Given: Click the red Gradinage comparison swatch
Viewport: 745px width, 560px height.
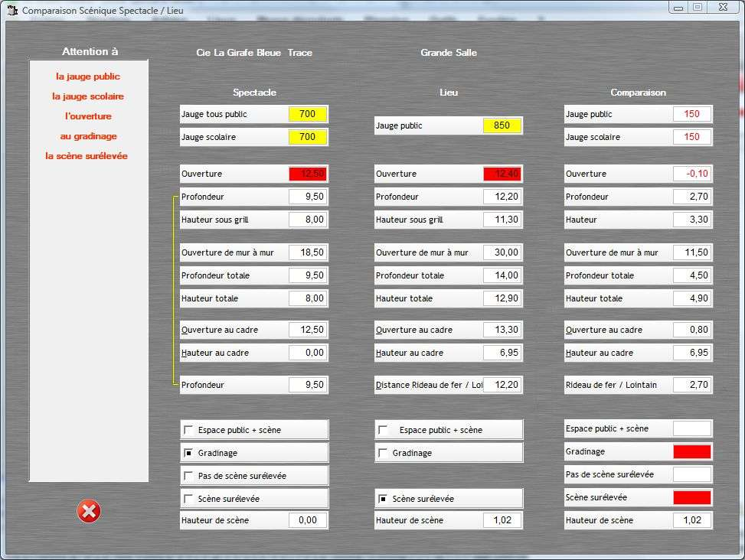Looking at the screenshot, I should 691,451.
